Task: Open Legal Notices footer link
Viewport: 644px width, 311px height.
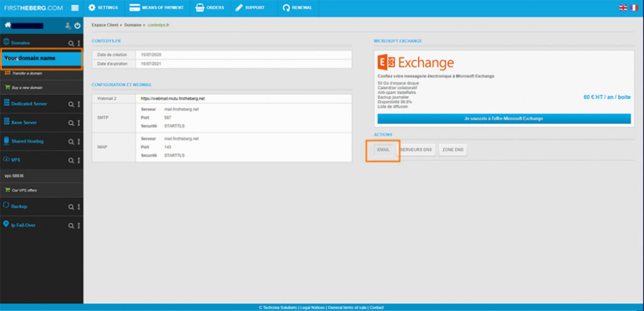Action: 312,307
